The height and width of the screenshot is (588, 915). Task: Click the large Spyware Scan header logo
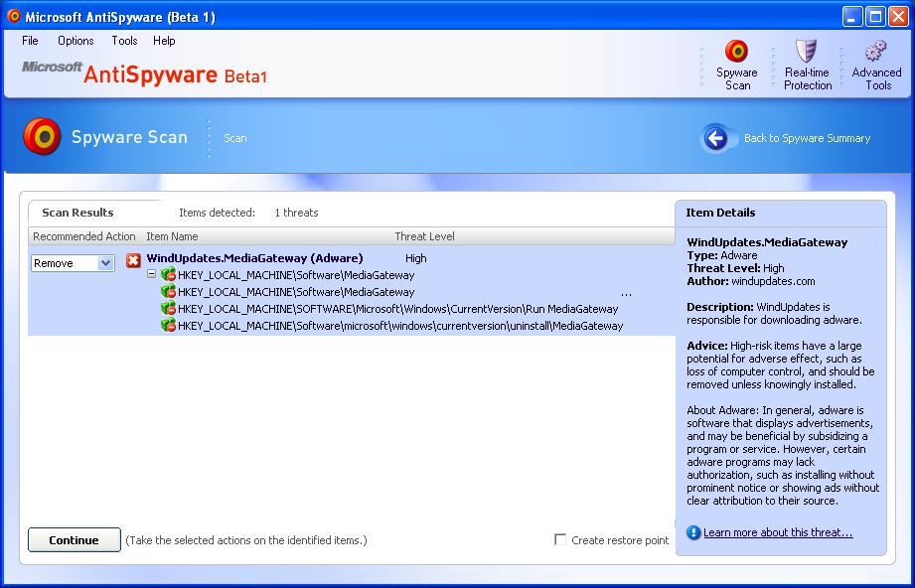[42, 136]
